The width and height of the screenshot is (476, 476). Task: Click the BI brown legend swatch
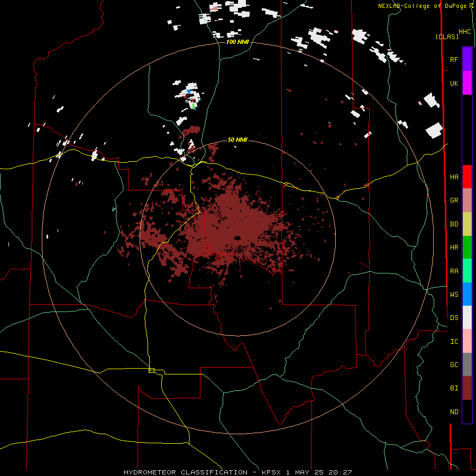pos(467,388)
